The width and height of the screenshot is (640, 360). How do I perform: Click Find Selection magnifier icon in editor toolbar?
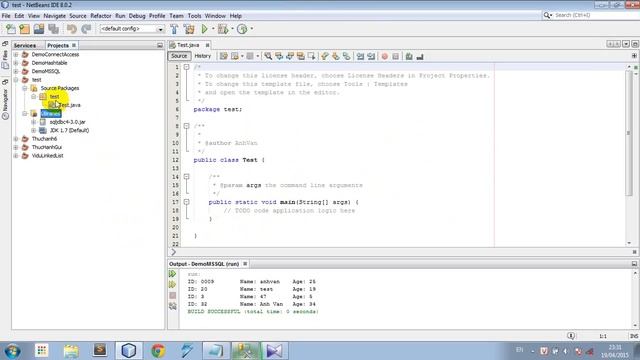pos(268,56)
